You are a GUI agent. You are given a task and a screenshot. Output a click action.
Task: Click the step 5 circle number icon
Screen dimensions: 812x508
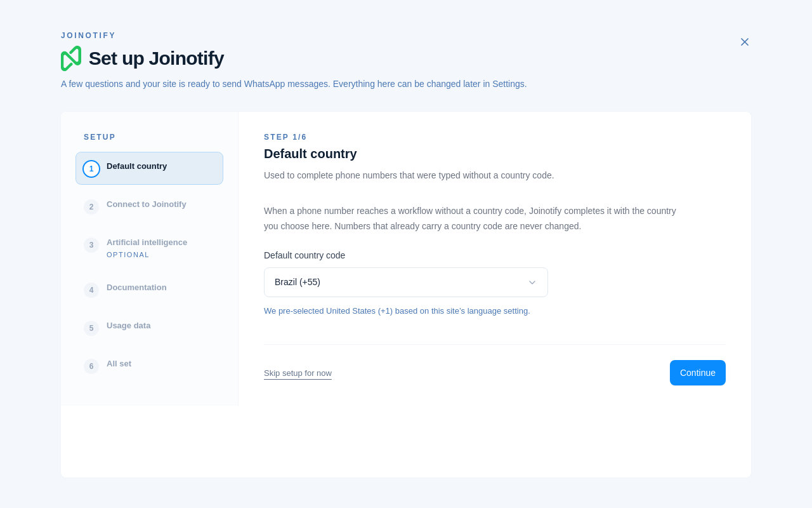[x=91, y=328]
